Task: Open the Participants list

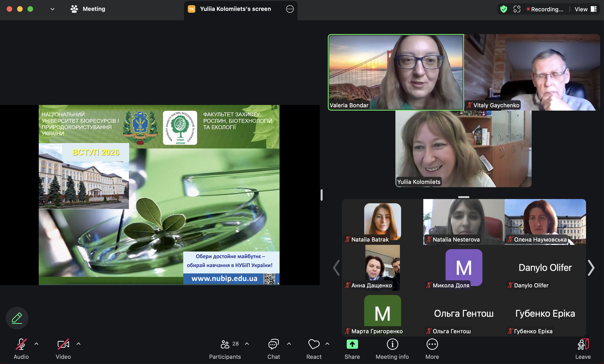Action: [x=225, y=344]
